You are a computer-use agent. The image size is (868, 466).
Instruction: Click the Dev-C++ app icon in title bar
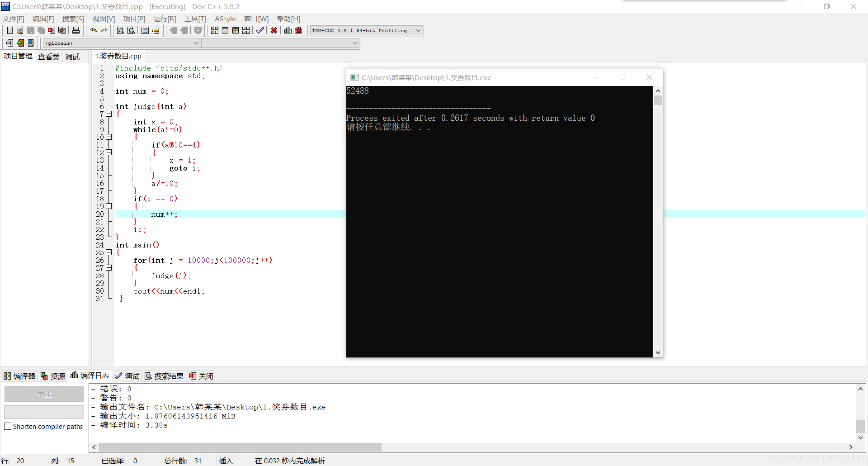click(x=5, y=6)
